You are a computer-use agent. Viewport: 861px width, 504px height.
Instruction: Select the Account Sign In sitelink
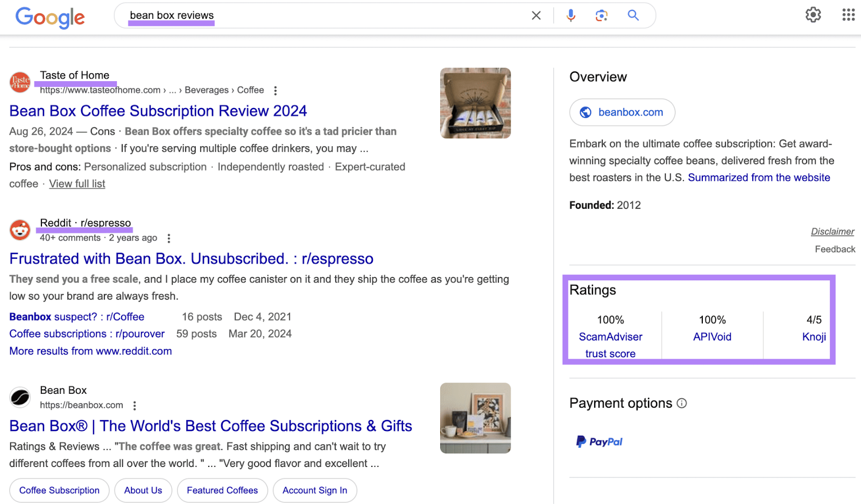315,490
